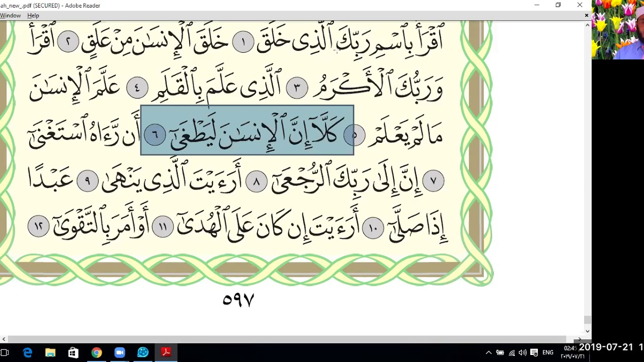Open Task View on the taskbar

click(x=4, y=353)
